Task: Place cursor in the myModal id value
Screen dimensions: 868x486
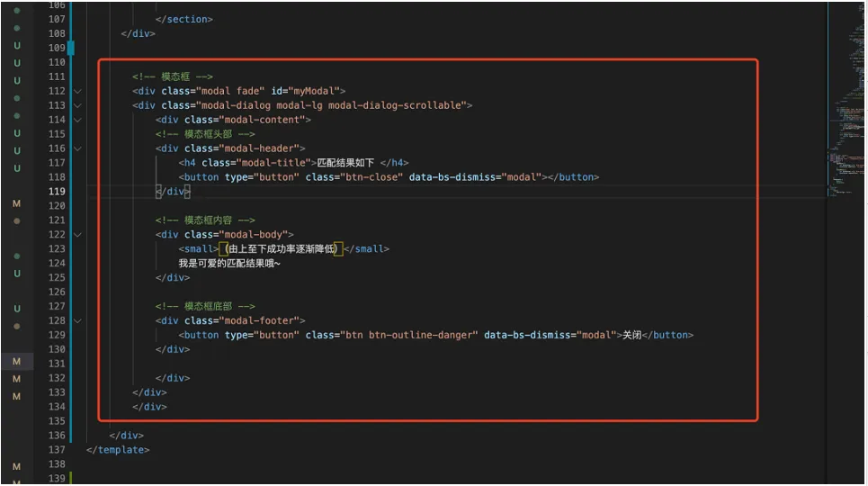Action: tap(314, 91)
